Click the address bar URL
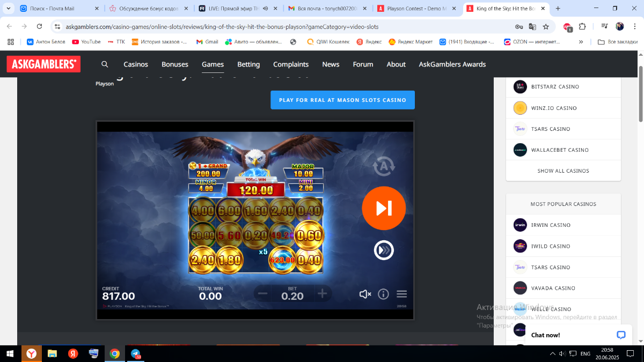644x362 pixels. [x=222, y=27]
